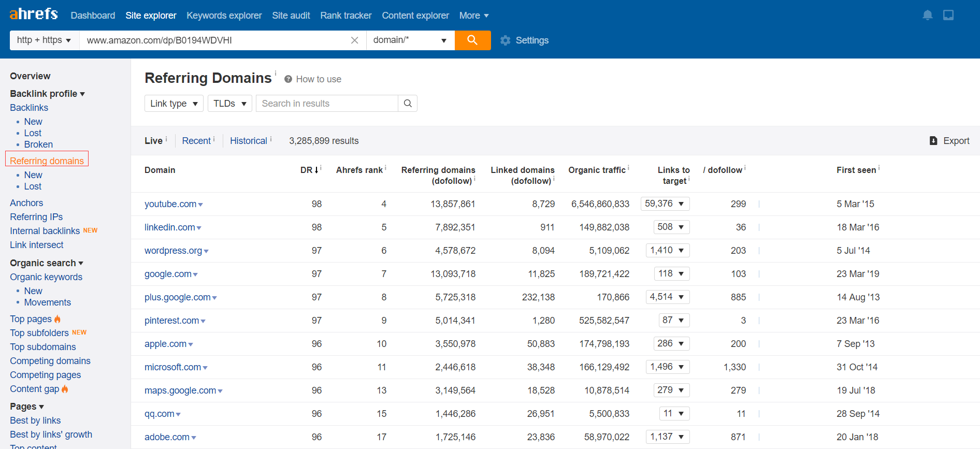Switch to the Recent tab

[196, 141]
